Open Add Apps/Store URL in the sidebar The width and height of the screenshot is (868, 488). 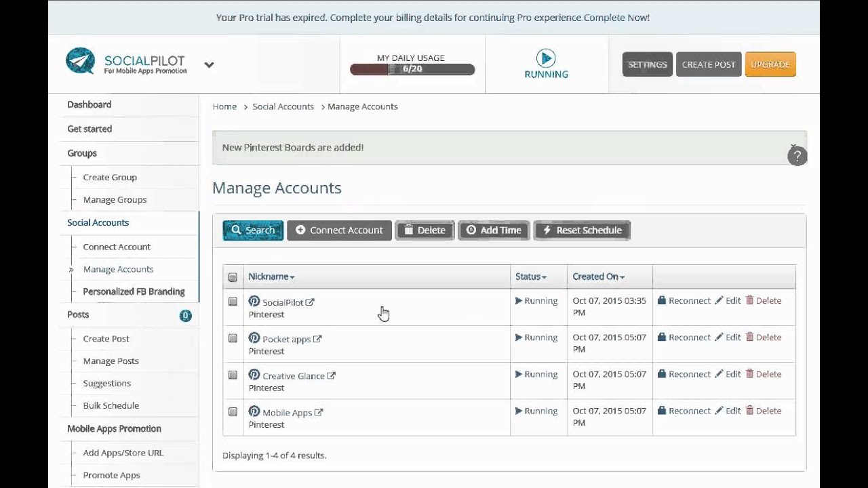pos(123,453)
